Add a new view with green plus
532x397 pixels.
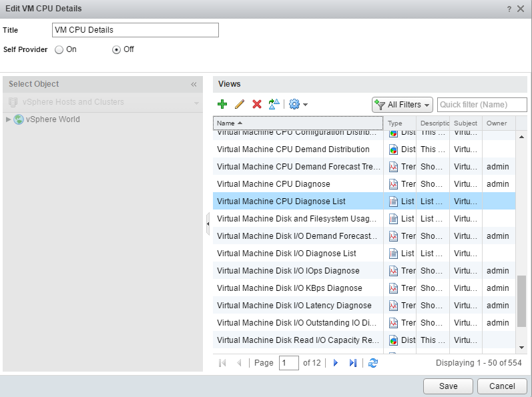223,104
